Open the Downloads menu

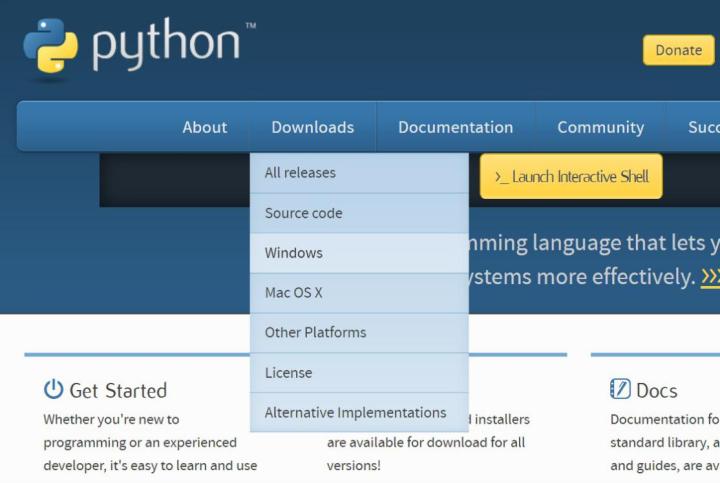coord(313,127)
